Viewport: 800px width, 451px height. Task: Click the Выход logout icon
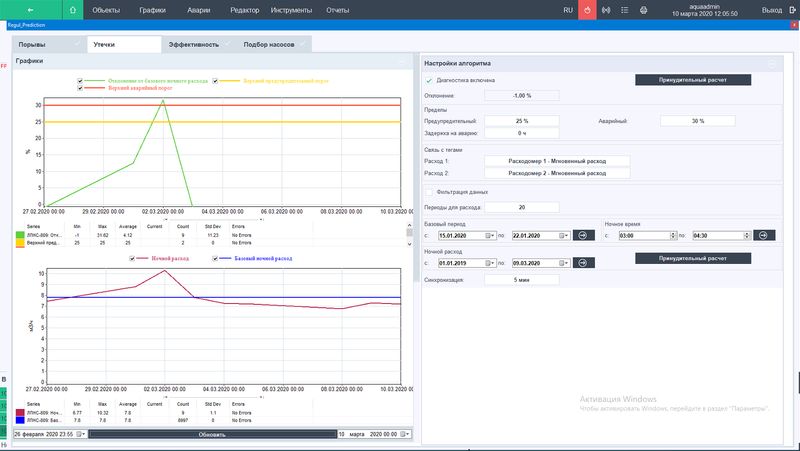coord(793,10)
